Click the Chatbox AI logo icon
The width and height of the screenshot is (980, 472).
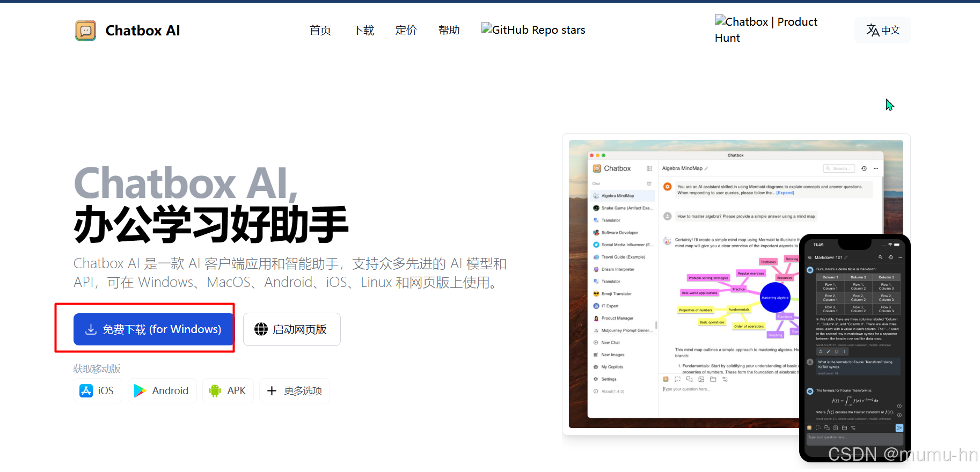pos(86,31)
